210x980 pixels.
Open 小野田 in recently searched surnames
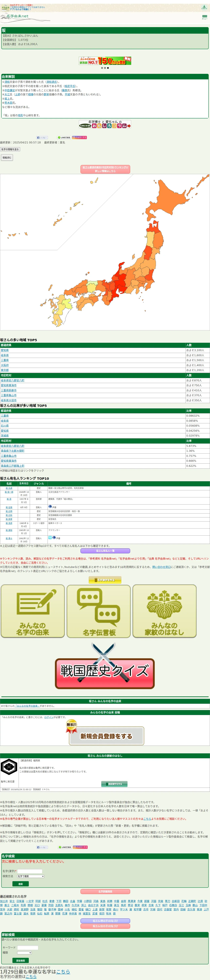88,901
